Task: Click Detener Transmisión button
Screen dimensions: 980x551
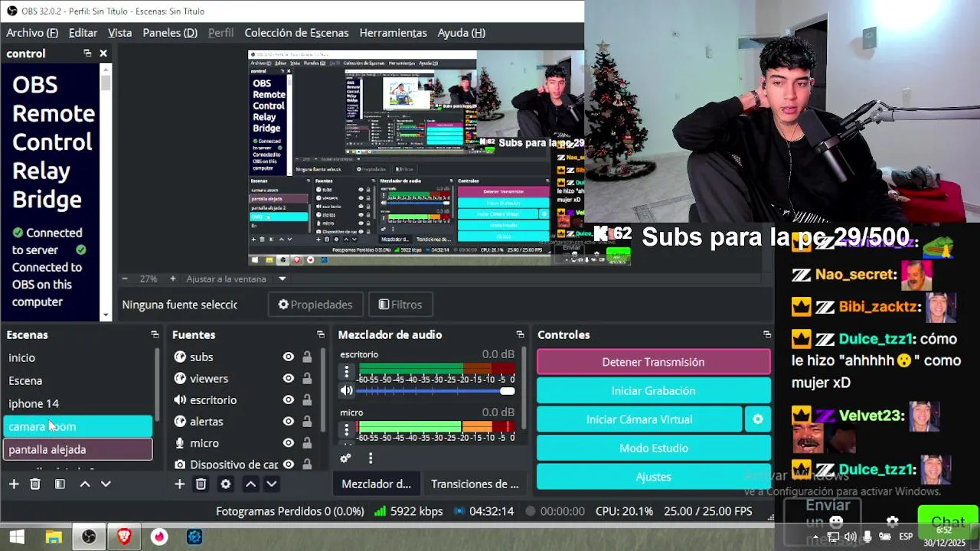Action: (654, 362)
